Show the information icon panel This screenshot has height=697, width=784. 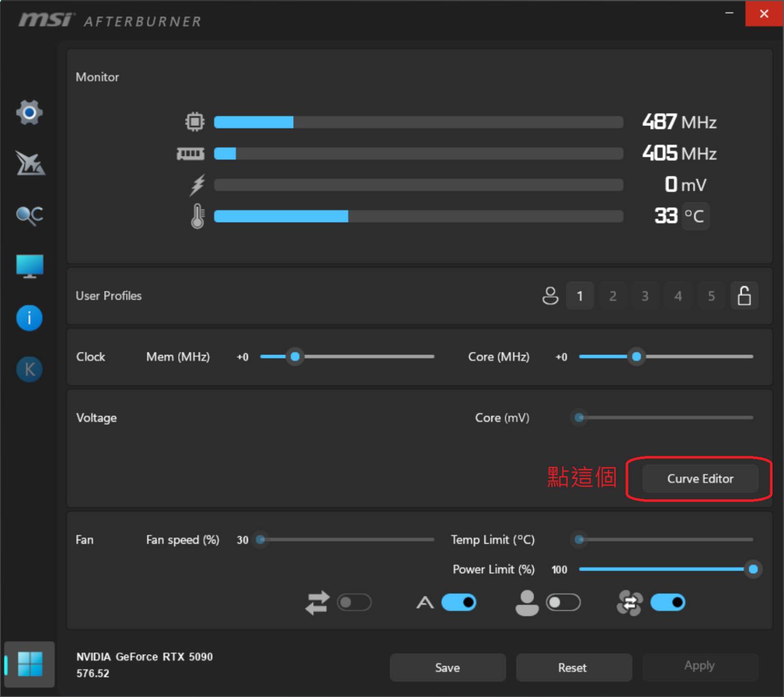tap(29, 318)
